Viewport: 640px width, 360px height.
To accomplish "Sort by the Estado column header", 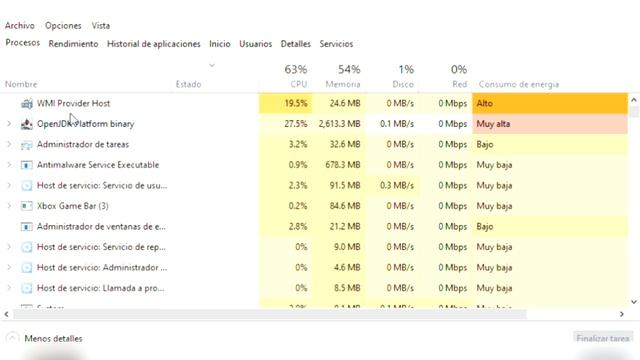I will click(189, 84).
